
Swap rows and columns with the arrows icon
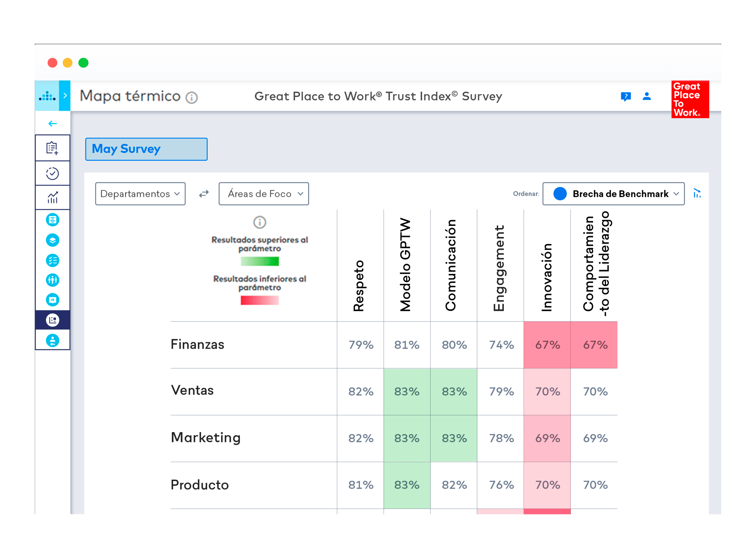click(x=204, y=194)
